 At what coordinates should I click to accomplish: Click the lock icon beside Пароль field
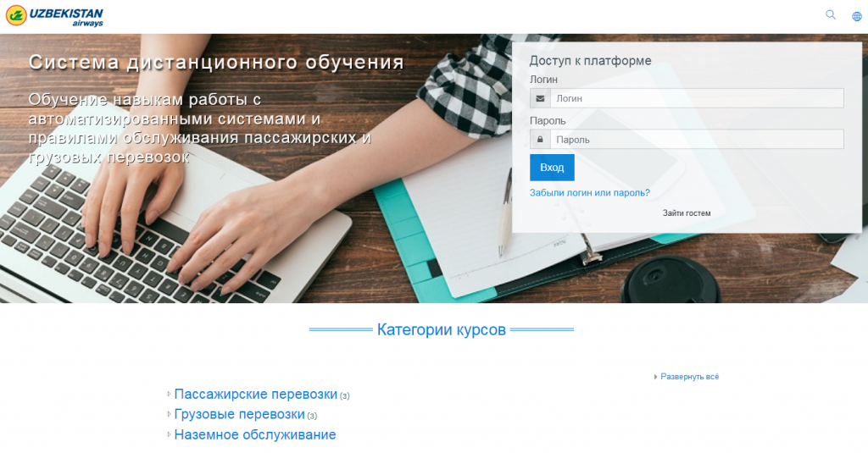coord(540,140)
